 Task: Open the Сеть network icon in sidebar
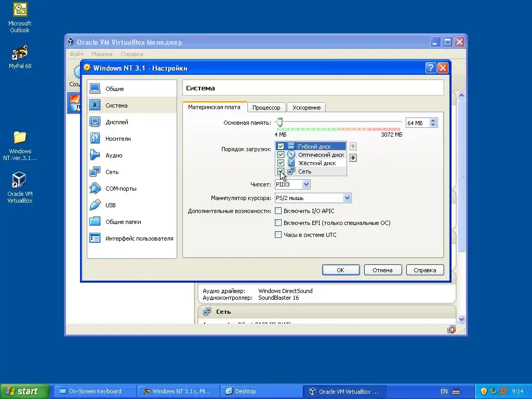[x=95, y=171]
